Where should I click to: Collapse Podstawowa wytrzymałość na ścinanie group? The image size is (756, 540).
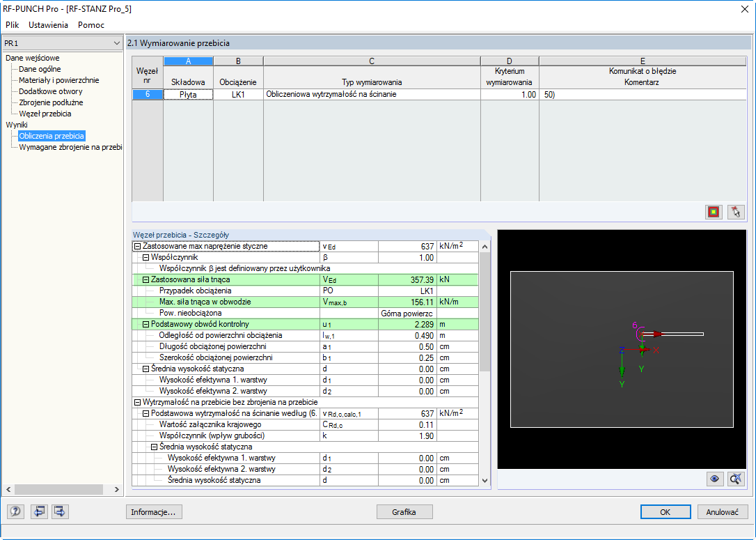(x=145, y=414)
